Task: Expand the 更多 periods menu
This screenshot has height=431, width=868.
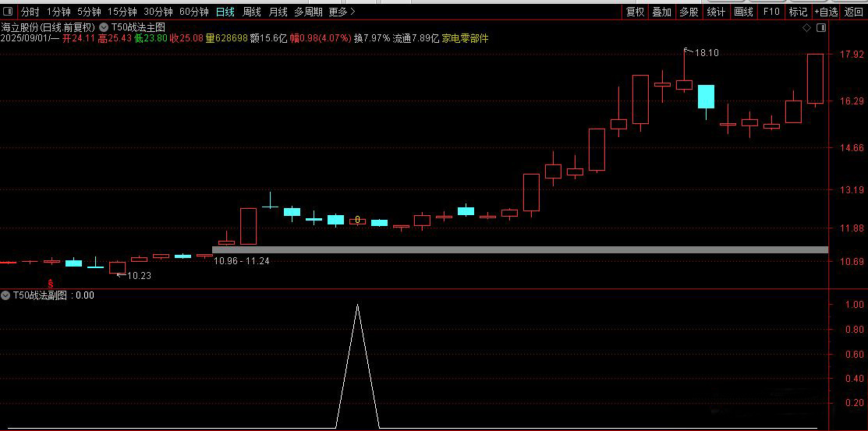Action: coord(342,12)
